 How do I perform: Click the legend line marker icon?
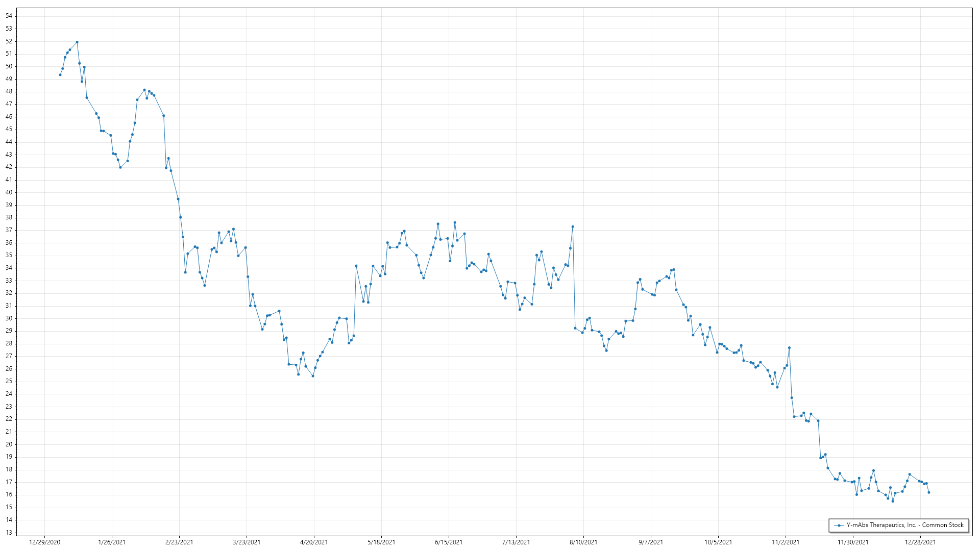[x=839, y=525]
